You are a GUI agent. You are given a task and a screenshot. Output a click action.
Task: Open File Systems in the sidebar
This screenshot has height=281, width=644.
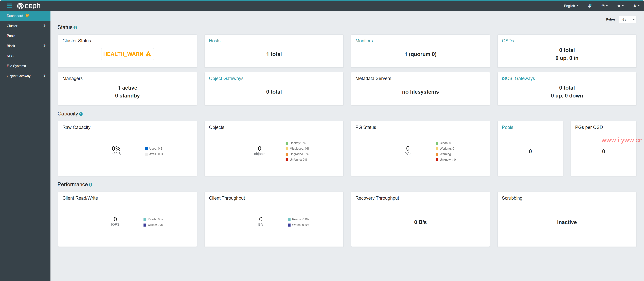click(x=25, y=66)
